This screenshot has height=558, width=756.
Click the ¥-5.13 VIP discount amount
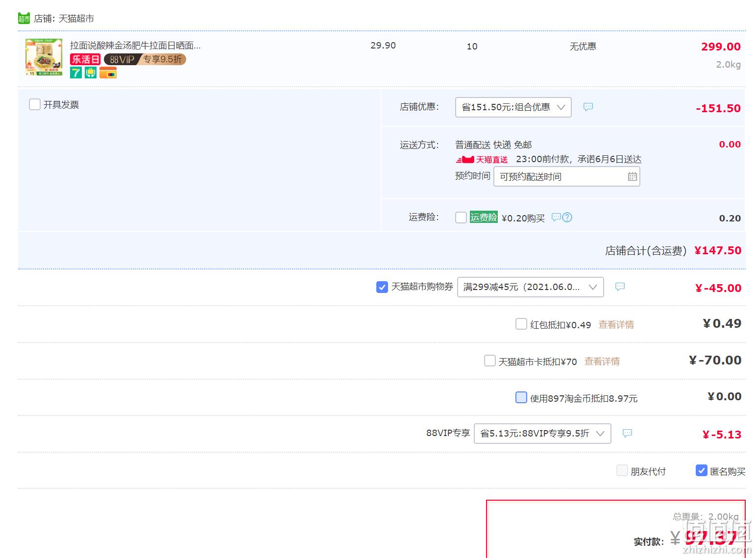[x=722, y=435]
